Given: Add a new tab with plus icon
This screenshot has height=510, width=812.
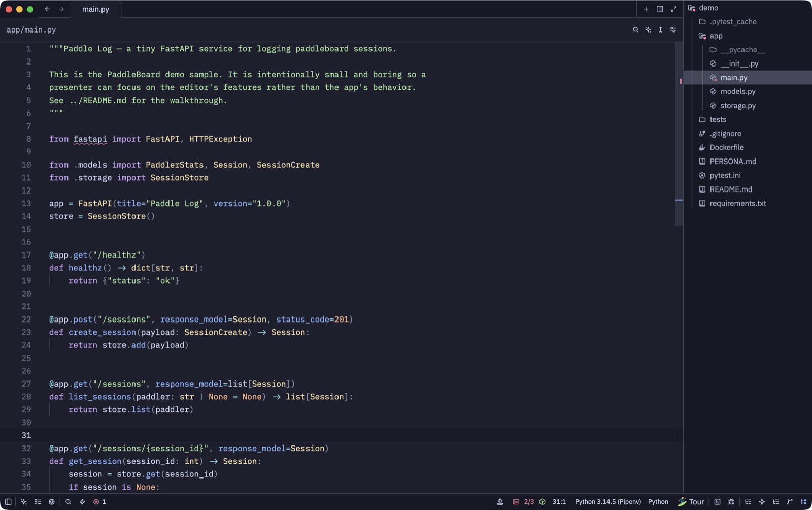Looking at the screenshot, I should click(646, 9).
